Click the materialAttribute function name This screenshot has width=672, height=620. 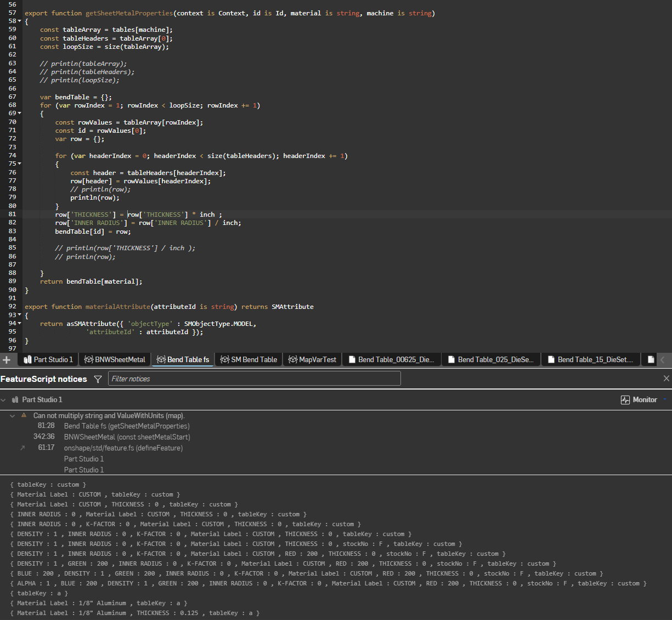[x=117, y=307]
